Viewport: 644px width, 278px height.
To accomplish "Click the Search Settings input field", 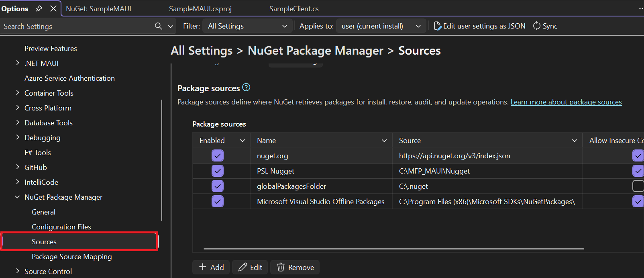I will tap(76, 26).
